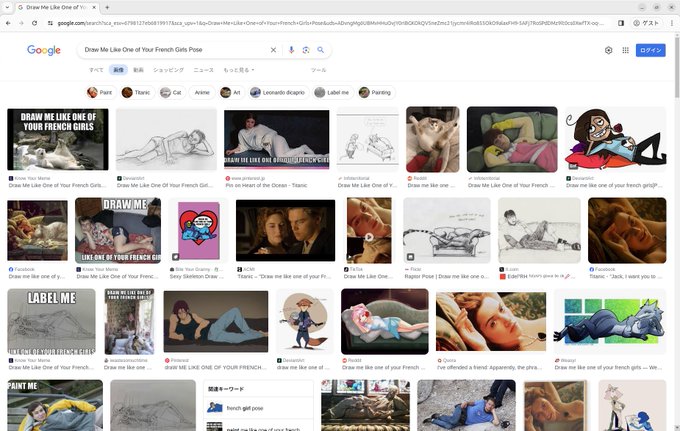Select related keyword french girl pose
Viewport: 680px width, 431px height.
click(x=258, y=408)
